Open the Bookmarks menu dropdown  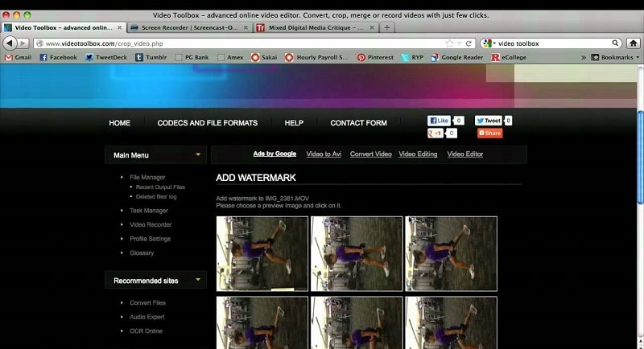pos(615,57)
